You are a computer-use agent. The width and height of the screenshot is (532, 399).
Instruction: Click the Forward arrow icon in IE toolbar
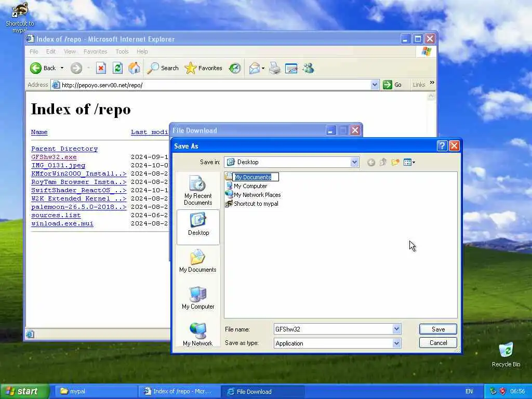76,68
